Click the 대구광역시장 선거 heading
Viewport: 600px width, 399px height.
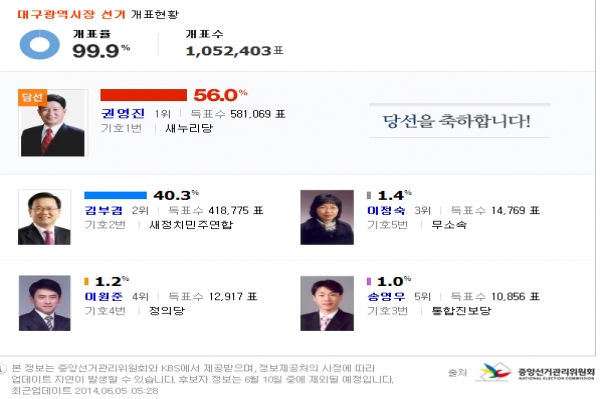[71, 15]
